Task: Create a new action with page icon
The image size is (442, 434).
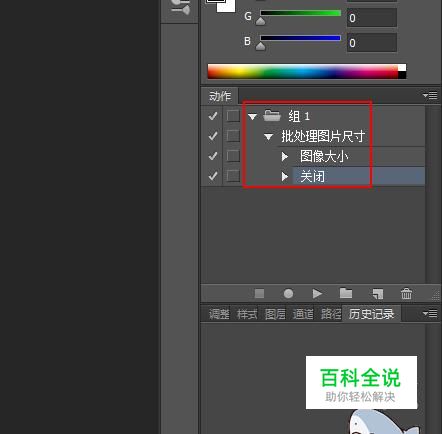Action: 378,294
